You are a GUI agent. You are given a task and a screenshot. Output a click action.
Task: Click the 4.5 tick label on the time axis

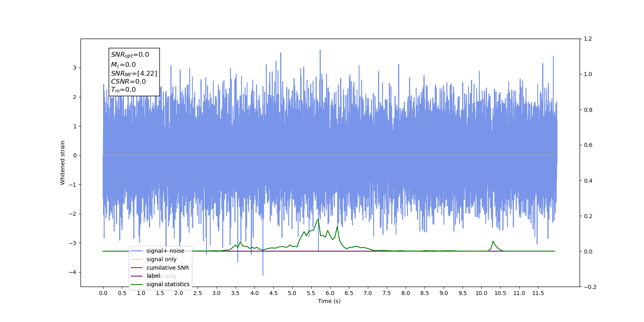(x=273, y=293)
